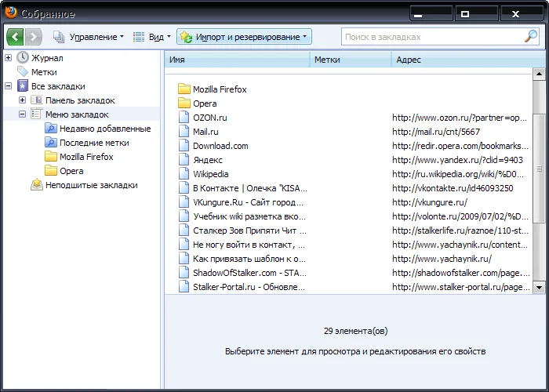Click address http://vkontakte.ru/id46093250
Image resolution: width=549 pixels, height=392 pixels.
pyautogui.click(x=453, y=188)
